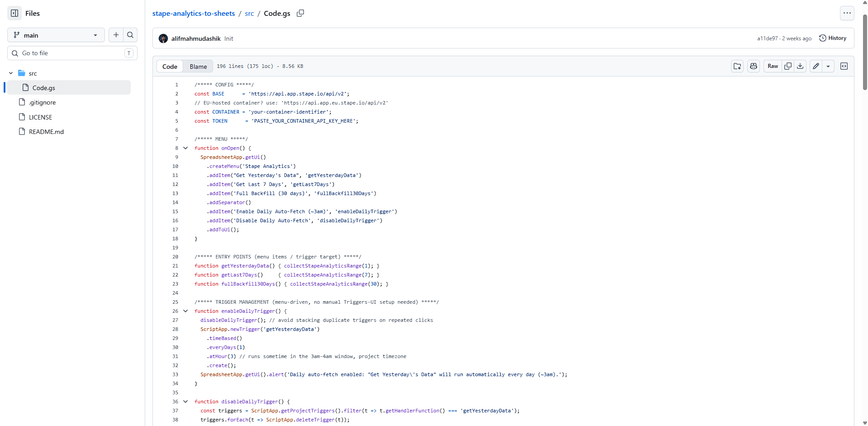Collapse onOpen function at line 8
Screen dimensions: 868x426
[185, 148]
